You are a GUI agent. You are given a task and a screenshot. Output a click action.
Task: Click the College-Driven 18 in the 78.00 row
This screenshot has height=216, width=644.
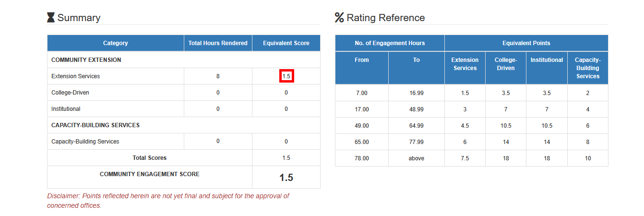click(506, 158)
